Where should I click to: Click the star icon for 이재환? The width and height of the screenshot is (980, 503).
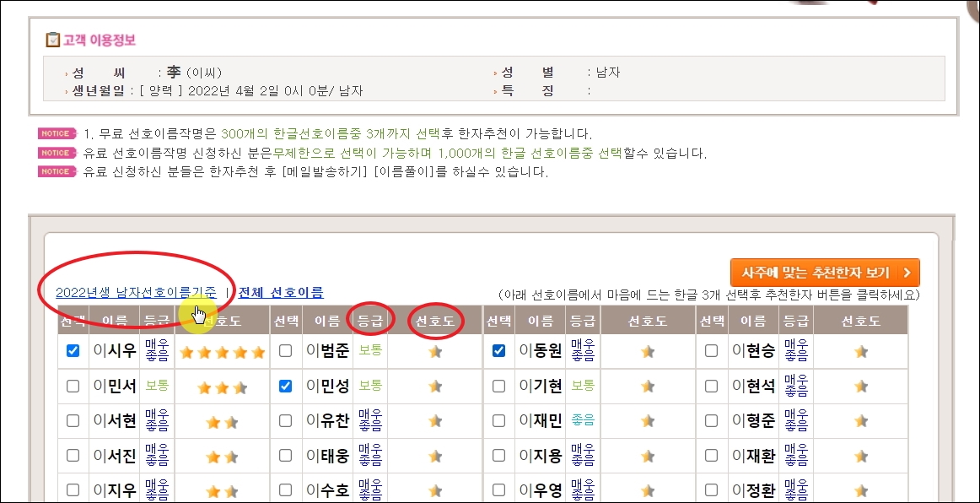click(x=861, y=457)
